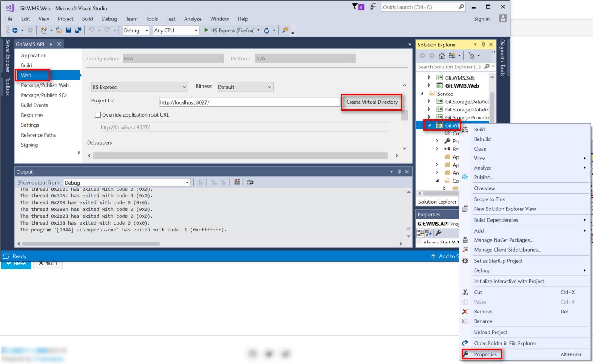593x364 pixels.
Task: Open Show output from Debug dropdown
Action: [127, 182]
